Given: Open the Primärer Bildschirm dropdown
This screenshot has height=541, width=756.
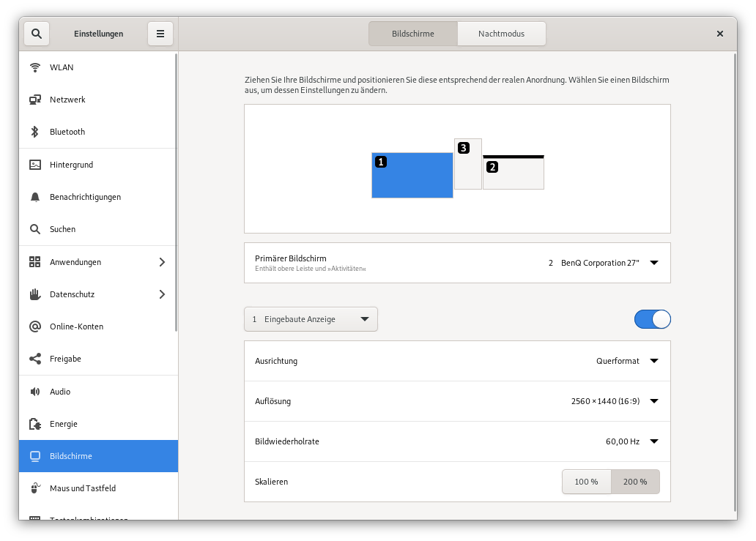Looking at the screenshot, I should (603, 263).
